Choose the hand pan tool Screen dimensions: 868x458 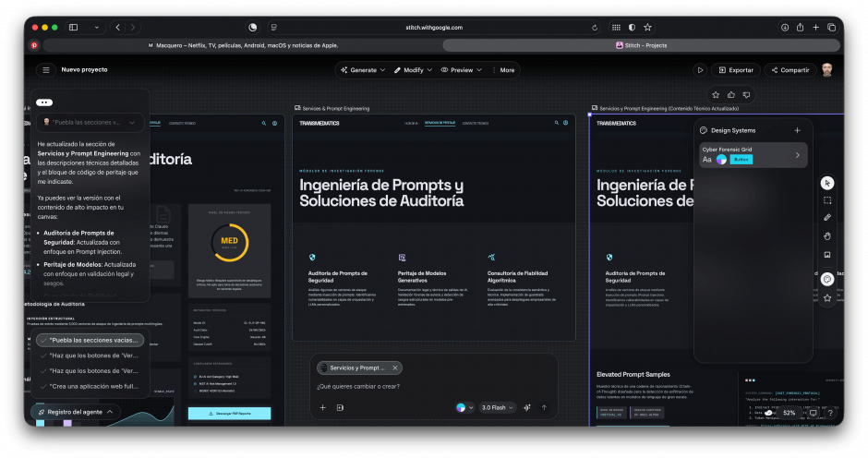pyautogui.click(x=827, y=235)
